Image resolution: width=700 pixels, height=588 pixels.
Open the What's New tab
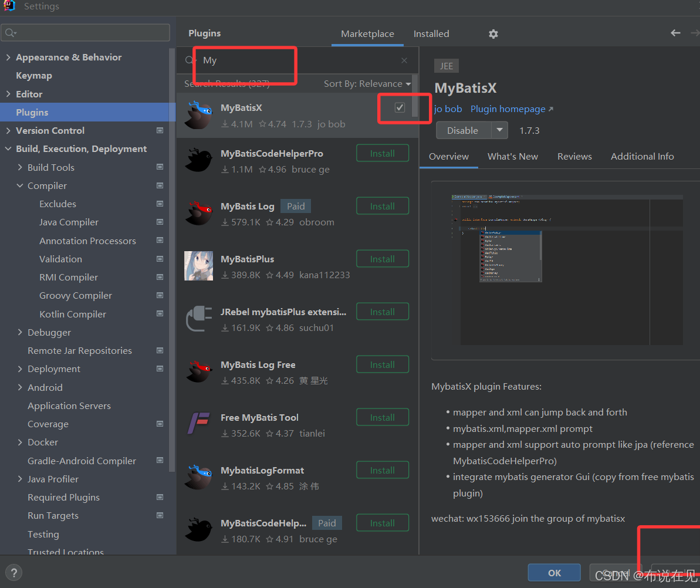(512, 157)
